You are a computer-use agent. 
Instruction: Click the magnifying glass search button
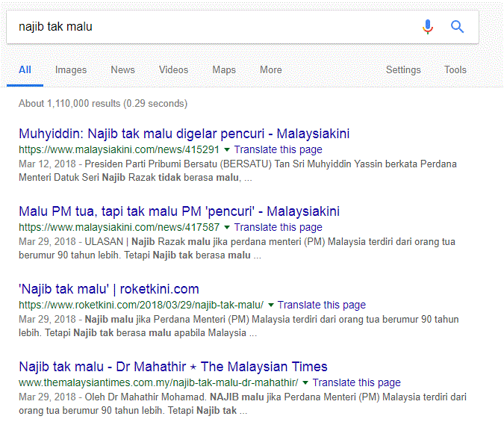pyautogui.click(x=457, y=27)
